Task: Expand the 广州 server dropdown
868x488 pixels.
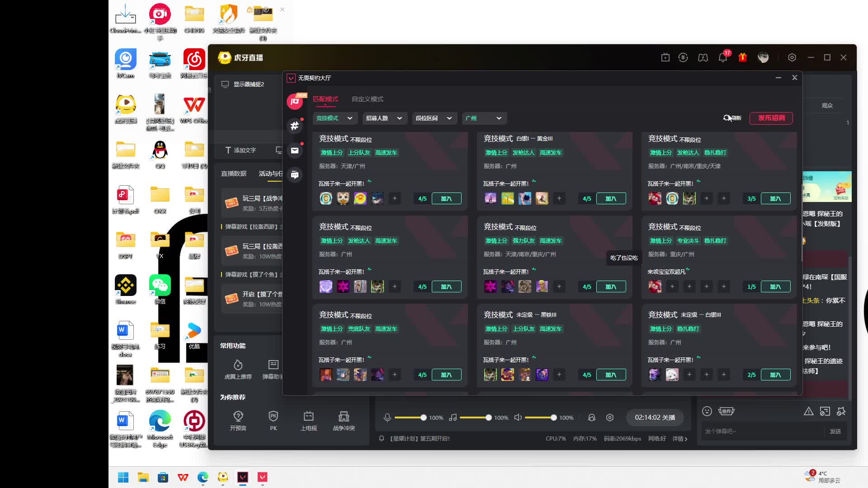Action: (484, 118)
